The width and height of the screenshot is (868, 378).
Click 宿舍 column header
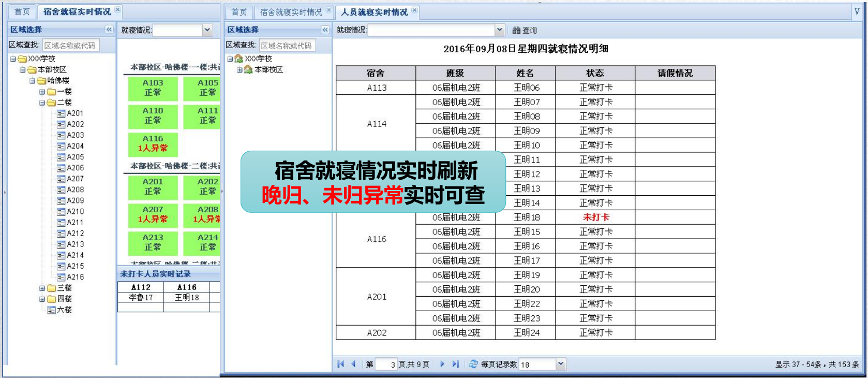coord(376,73)
